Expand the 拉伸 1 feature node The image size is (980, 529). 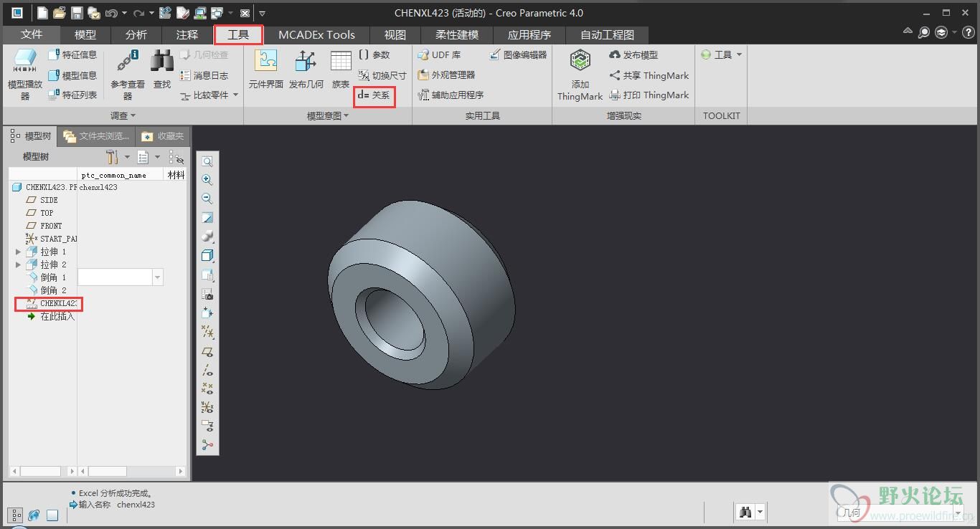[18, 252]
